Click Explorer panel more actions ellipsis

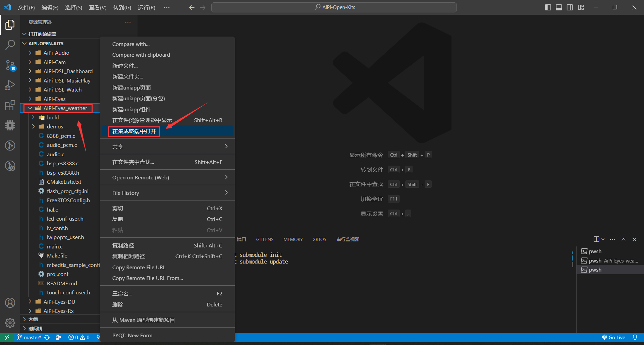tap(128, 22)
